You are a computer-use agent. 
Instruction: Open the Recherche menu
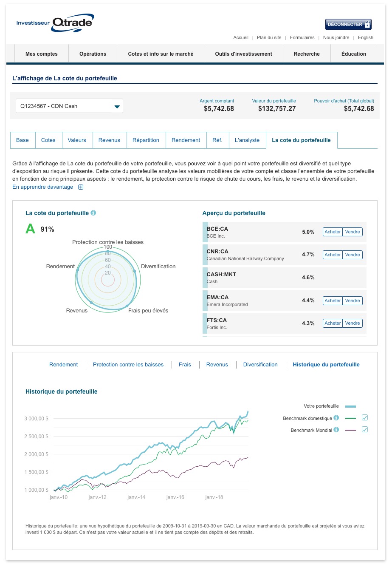tap(307, 54)
